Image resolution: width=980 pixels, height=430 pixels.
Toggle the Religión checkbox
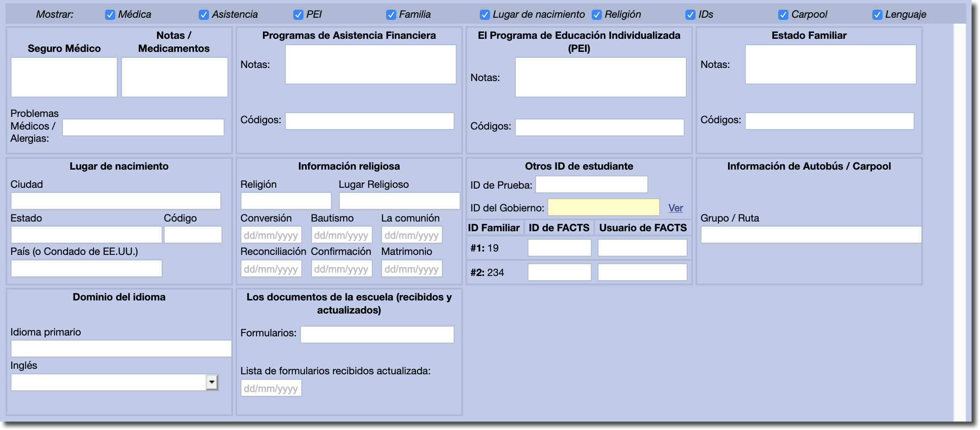click(597, 15)
